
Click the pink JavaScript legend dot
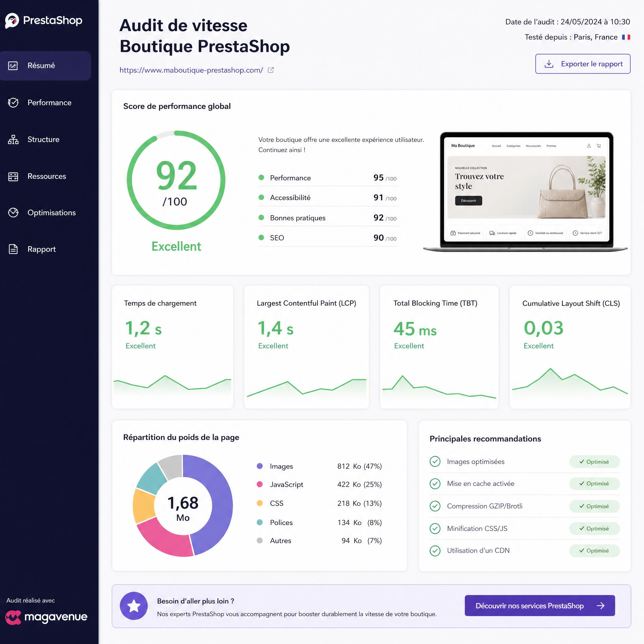(260, 484)
